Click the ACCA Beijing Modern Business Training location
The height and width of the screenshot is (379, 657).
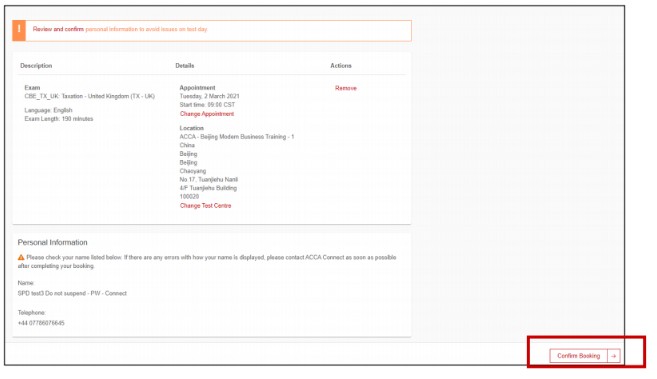click(237, 137)
